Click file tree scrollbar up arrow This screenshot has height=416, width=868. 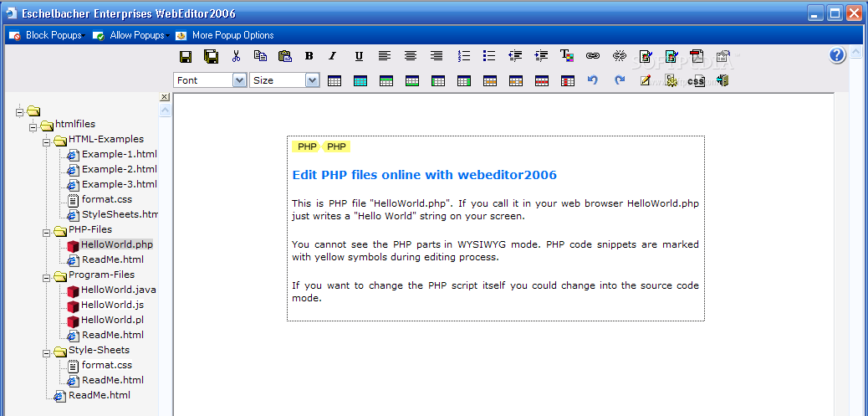tap(165, 110)
